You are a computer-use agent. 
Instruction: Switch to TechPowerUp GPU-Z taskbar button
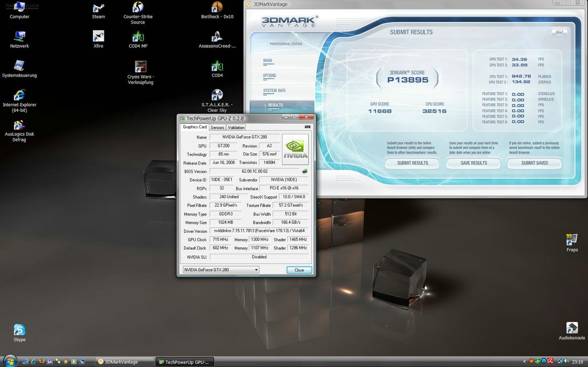[x=185, y=362]
